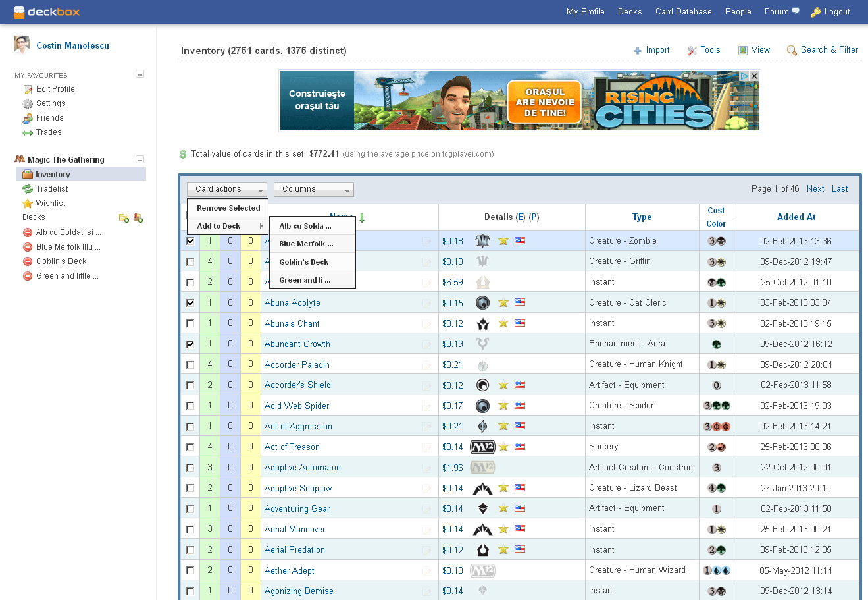Open the Agonizing Demise card link
The image size is (868, 600).
pos(299,591)
